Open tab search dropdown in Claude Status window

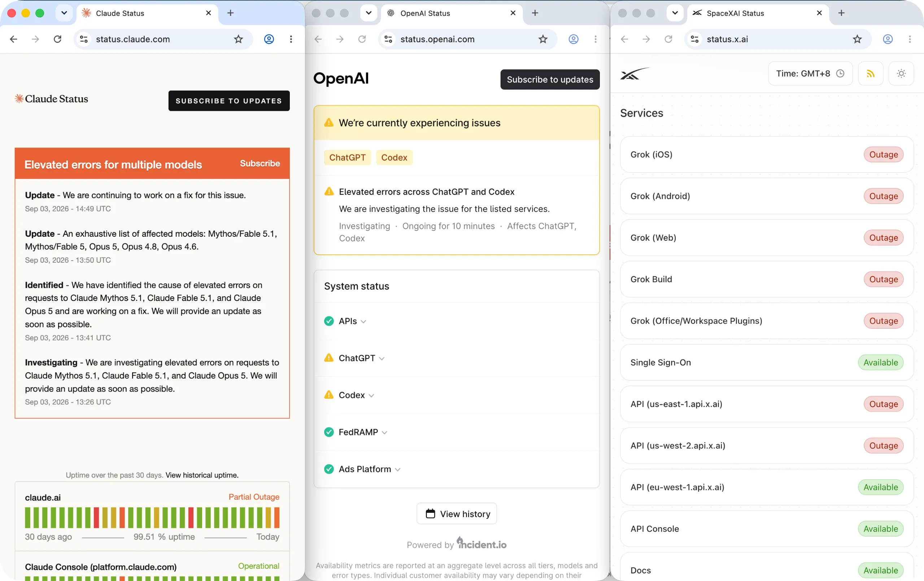64,13
